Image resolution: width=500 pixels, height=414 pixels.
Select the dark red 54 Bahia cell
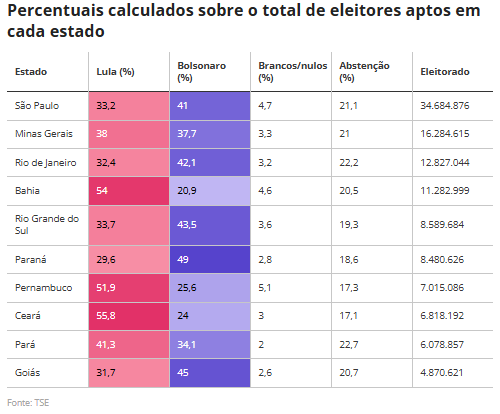tap(129, 191)
